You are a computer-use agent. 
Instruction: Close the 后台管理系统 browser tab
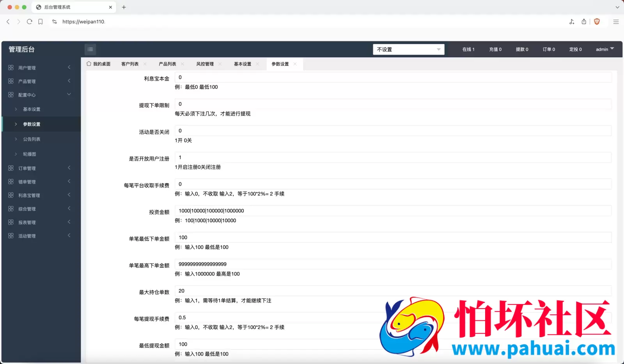point(110,7)
